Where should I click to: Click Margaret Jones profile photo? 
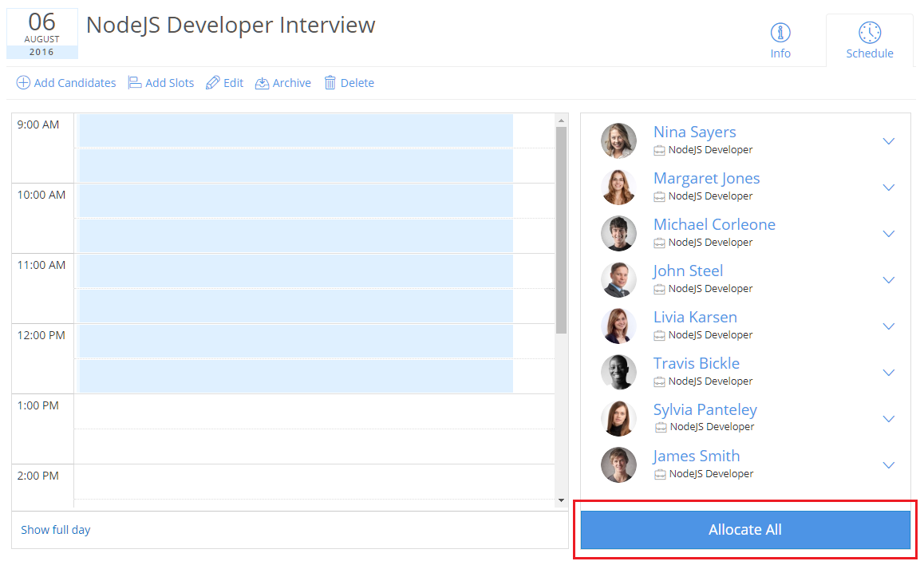[618, 187]
